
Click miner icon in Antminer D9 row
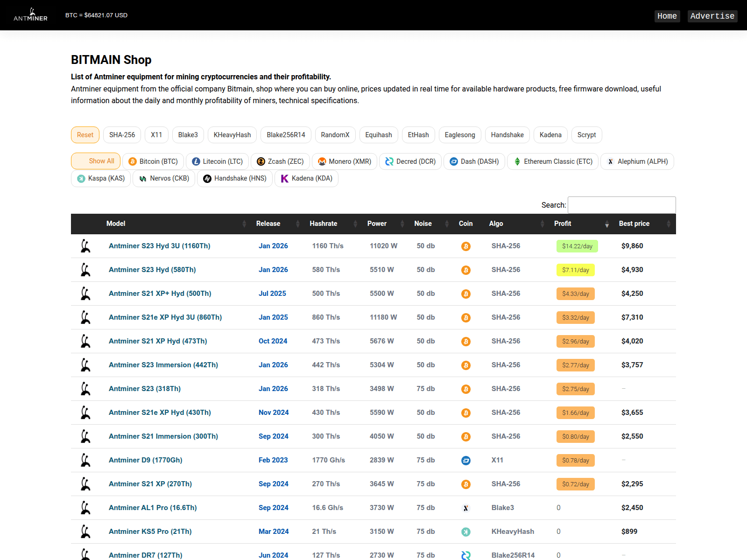85,460
